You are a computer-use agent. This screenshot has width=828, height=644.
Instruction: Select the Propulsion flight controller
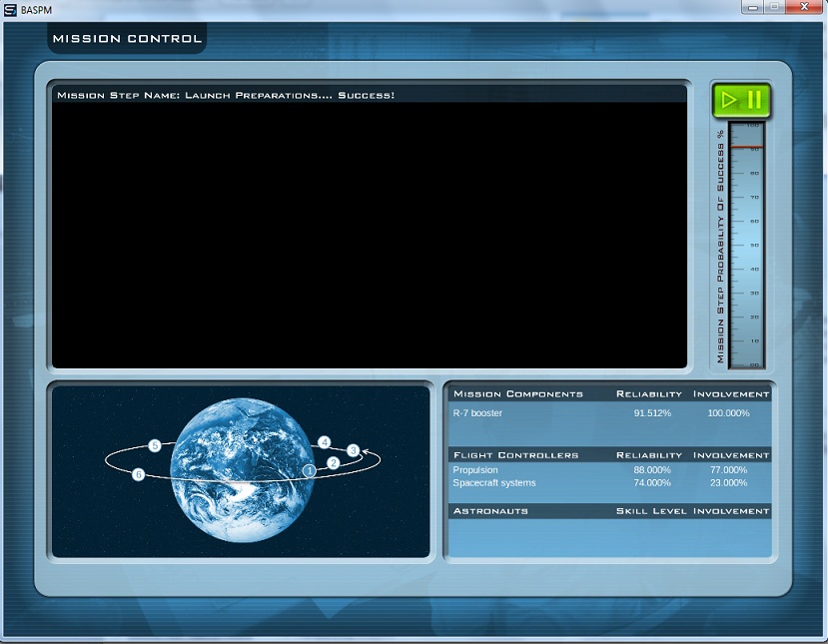[475, 470]
